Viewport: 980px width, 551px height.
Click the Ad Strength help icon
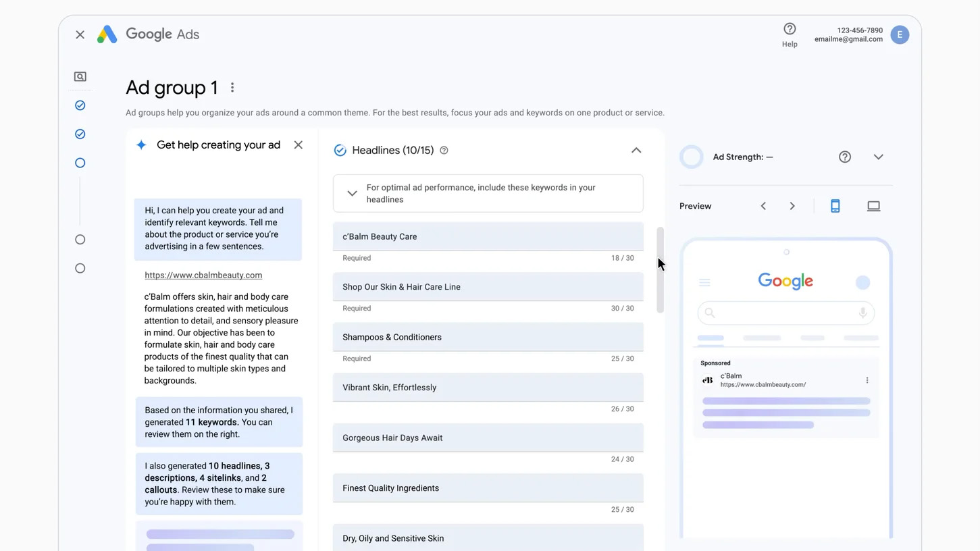[x=844, y=157]
